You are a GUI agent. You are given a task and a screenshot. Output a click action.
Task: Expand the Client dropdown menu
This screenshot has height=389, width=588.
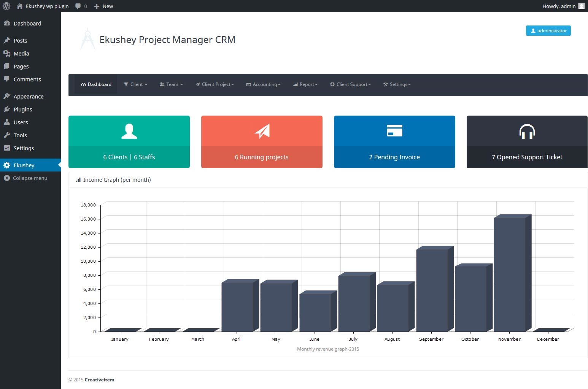pyautogui.click(x=135, y=84)
